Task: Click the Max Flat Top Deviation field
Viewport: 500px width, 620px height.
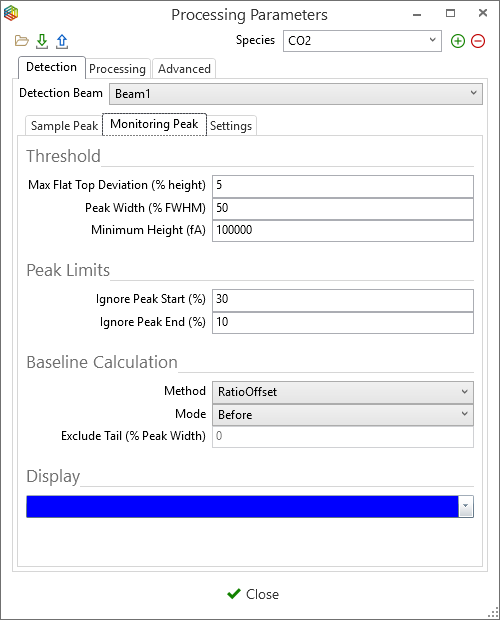Action: click(x=343, y=186)
